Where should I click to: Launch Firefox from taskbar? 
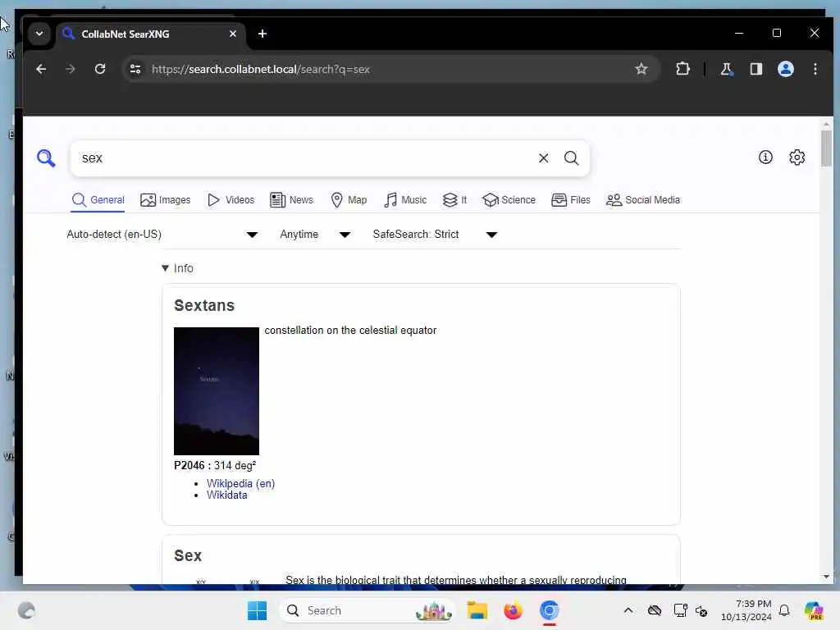point(513,610)
